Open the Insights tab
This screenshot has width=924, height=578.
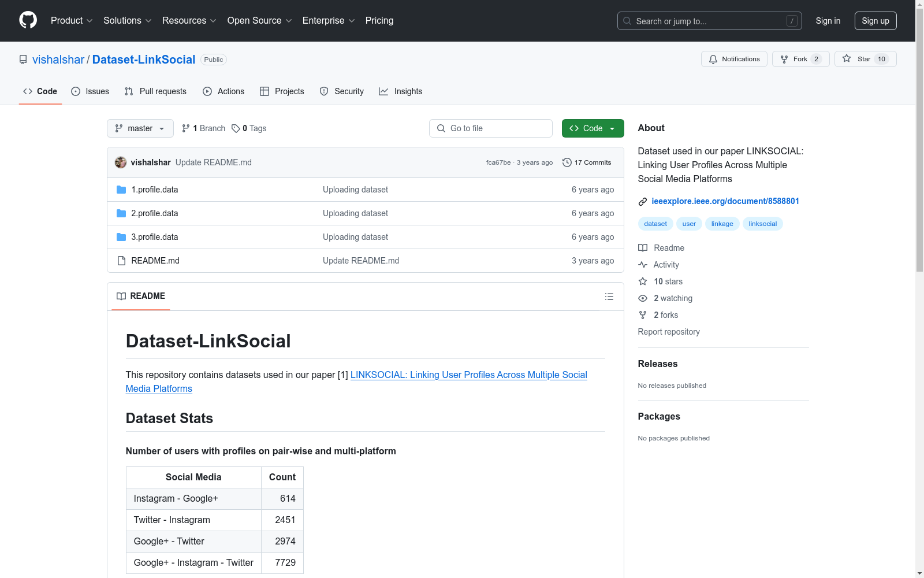(400, 91)
